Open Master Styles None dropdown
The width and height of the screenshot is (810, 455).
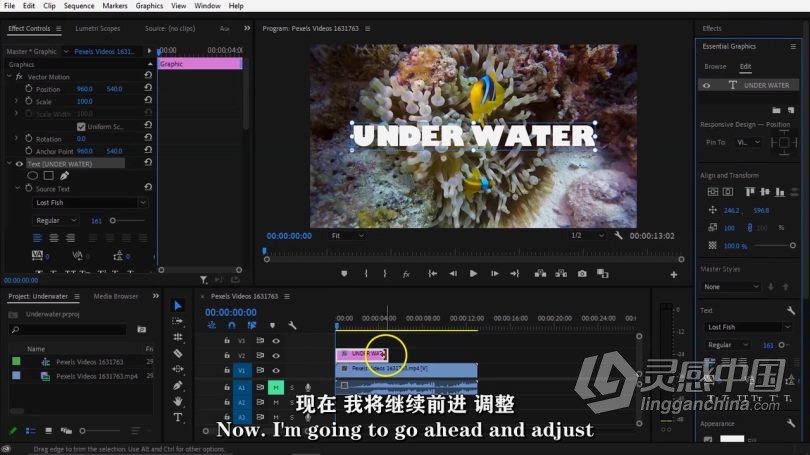(x=731, y=287)
